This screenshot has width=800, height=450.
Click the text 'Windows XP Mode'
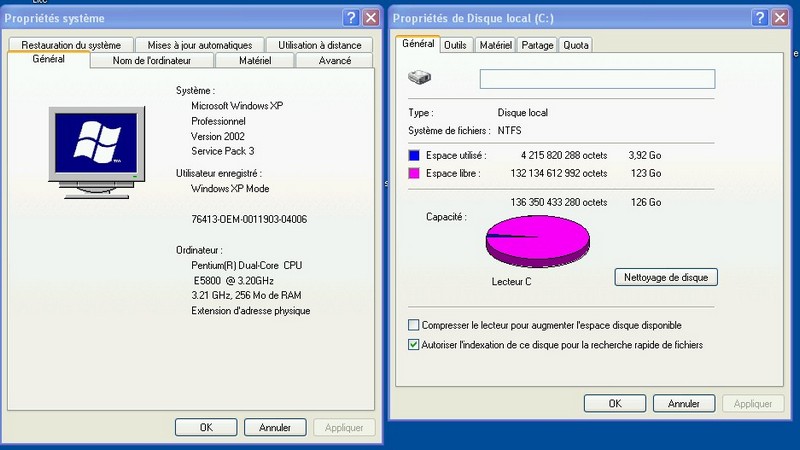[x=230, y=188]
